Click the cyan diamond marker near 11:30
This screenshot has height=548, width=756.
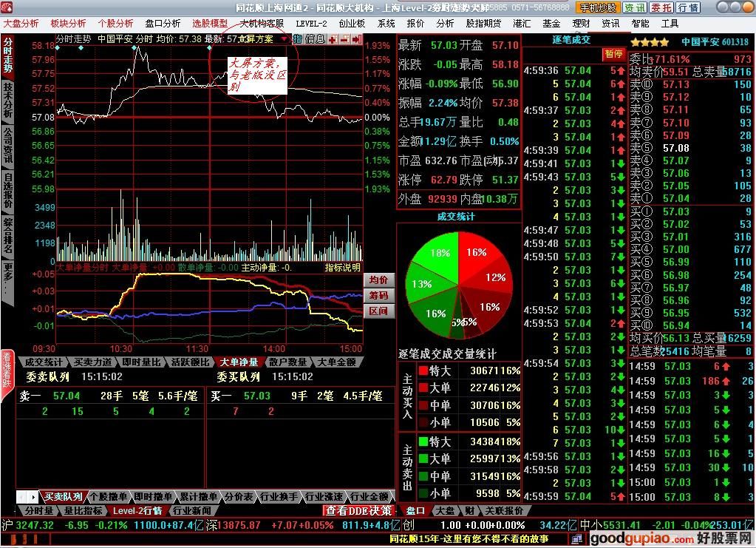[209, 48]
